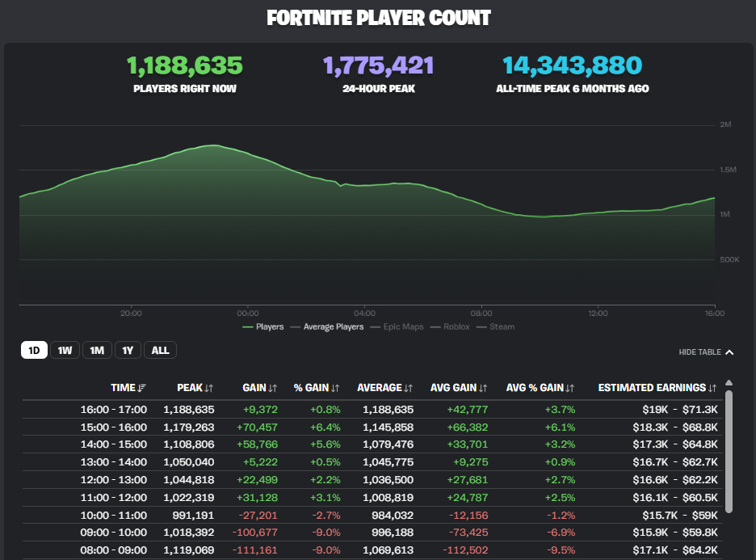Image resolution: width=756 pixels, height=560 pixels.
Task: Switch to the 1W time range
Action: [65, 350]
